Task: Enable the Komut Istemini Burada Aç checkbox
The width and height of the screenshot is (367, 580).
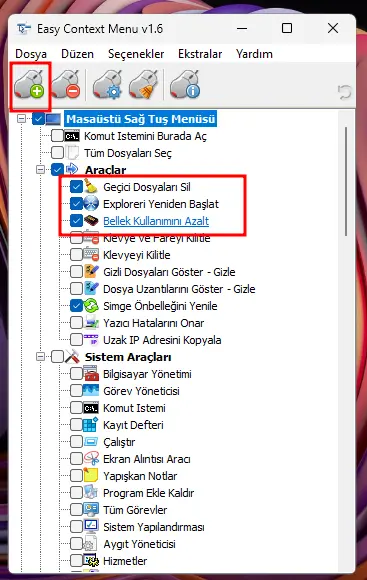Action: pyautogui.click(x=57, y=136)
